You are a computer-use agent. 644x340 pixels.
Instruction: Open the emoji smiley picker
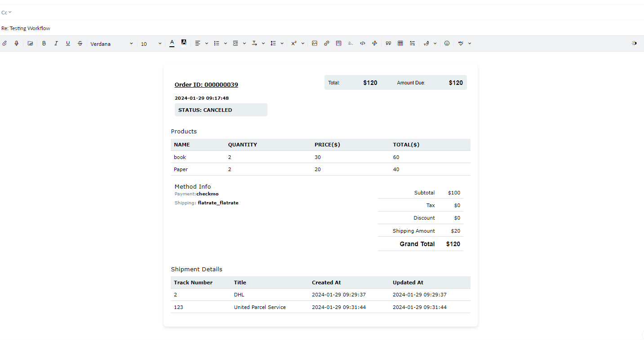(x=447, y=44)
